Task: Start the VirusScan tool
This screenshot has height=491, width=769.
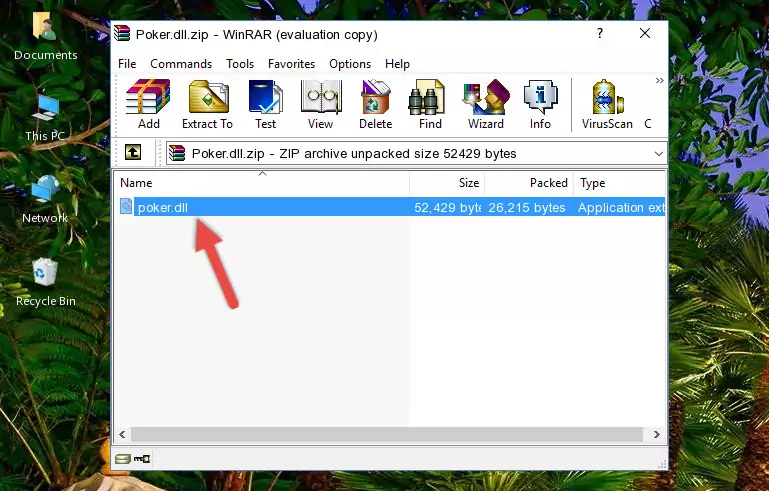Action: [607, 104]
